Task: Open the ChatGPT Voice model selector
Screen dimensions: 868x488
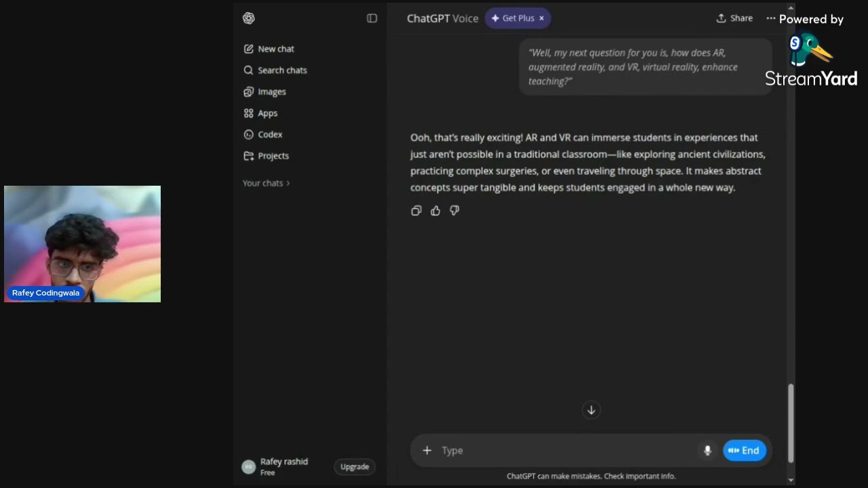Action: click(x=442, y=18)
